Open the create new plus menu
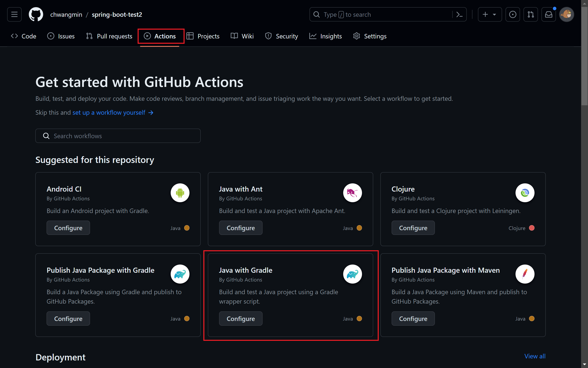 490,14
